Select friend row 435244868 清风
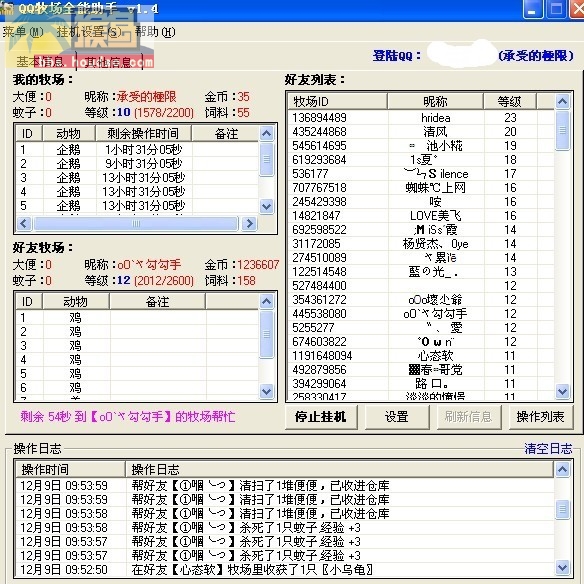 (421, 131)
